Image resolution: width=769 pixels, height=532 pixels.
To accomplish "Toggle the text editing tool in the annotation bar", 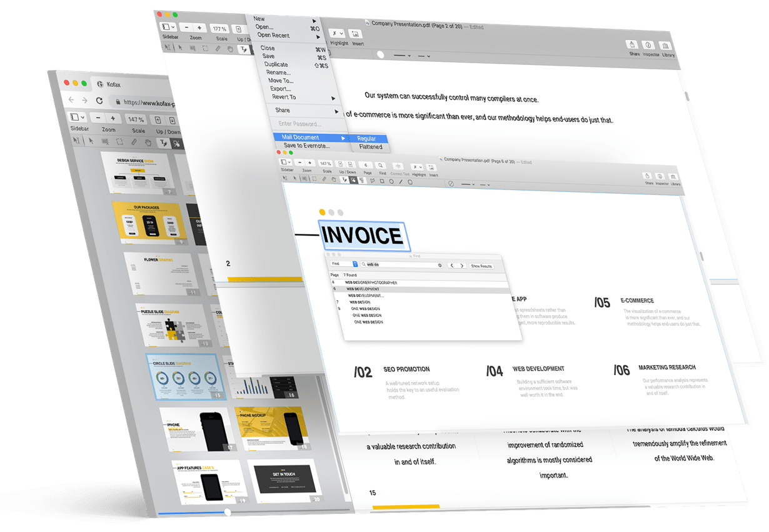I will [344, 179].
